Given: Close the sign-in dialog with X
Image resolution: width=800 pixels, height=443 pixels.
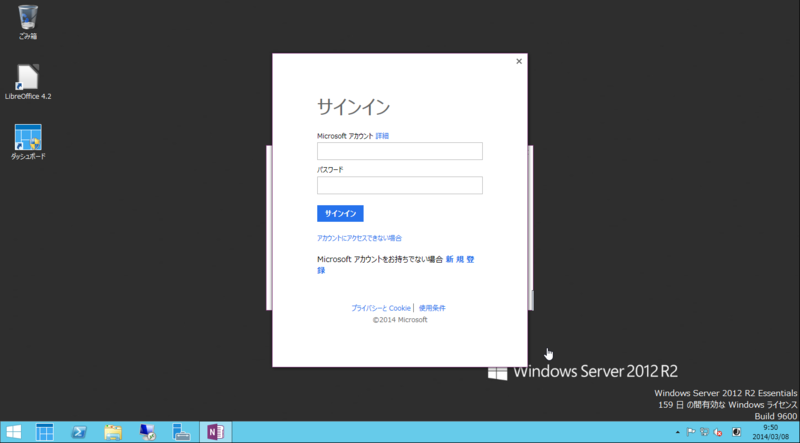Looking at the screenshot, I should [x=519, y=61].
